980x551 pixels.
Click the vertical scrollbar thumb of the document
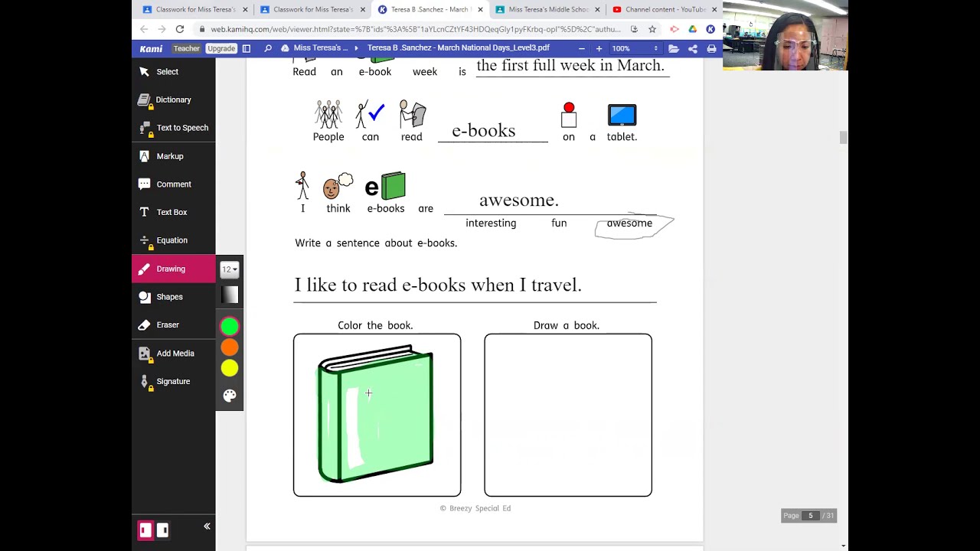coord(843,138)
